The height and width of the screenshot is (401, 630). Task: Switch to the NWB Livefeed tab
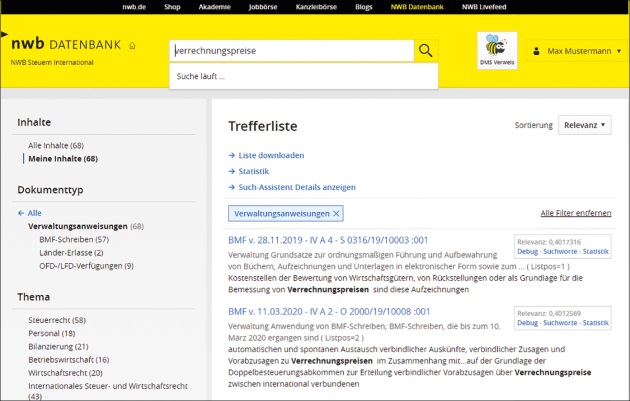[x=486, y=7]
